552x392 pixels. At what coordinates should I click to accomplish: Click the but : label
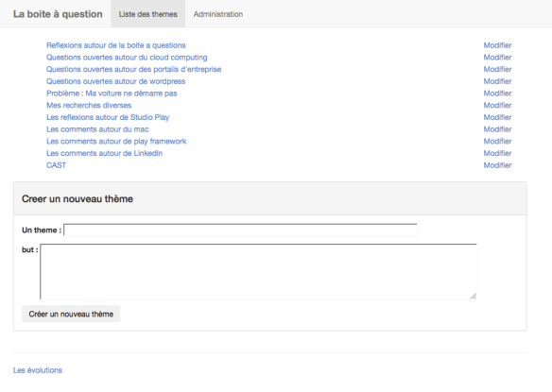30,249
